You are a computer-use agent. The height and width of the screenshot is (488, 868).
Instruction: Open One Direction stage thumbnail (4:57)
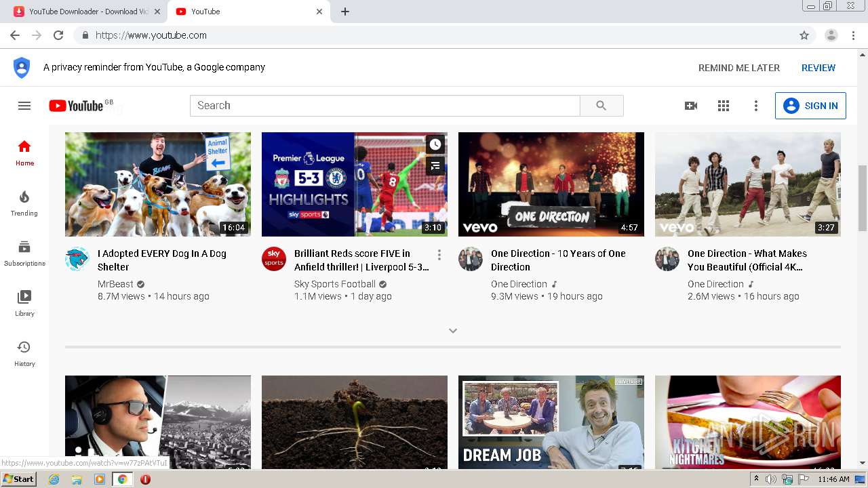551,184
